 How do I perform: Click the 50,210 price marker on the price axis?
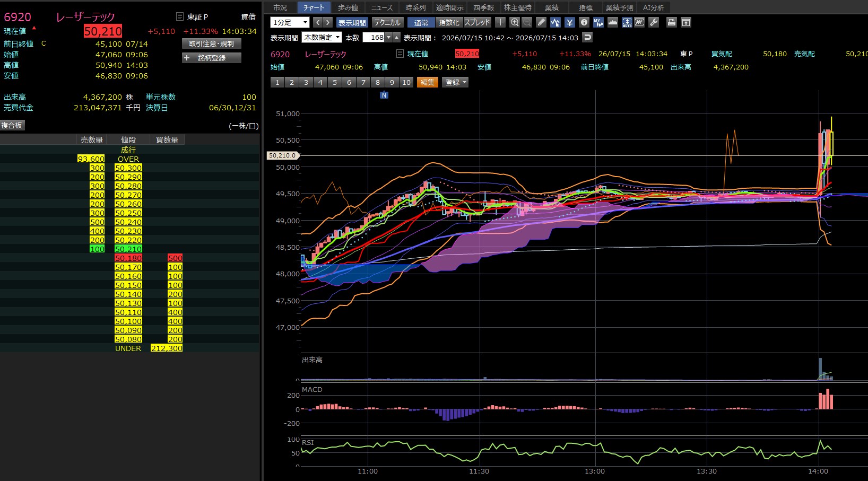[x=283, y=155]
